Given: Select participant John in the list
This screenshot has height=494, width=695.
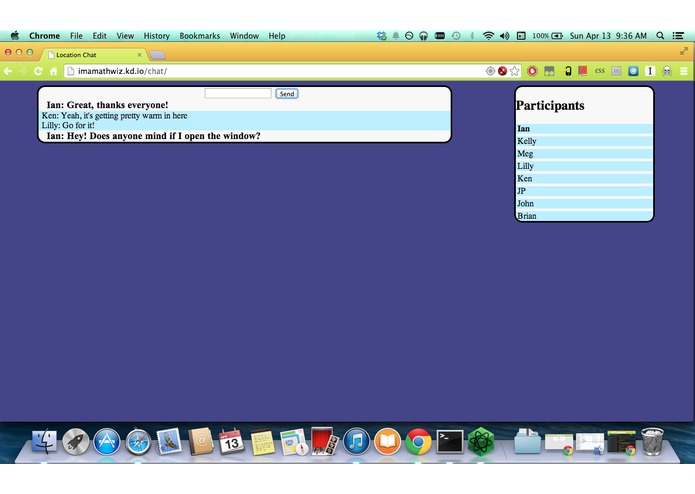Looking at the screenshot, I should pyautogui.click(x=584, y=203).
